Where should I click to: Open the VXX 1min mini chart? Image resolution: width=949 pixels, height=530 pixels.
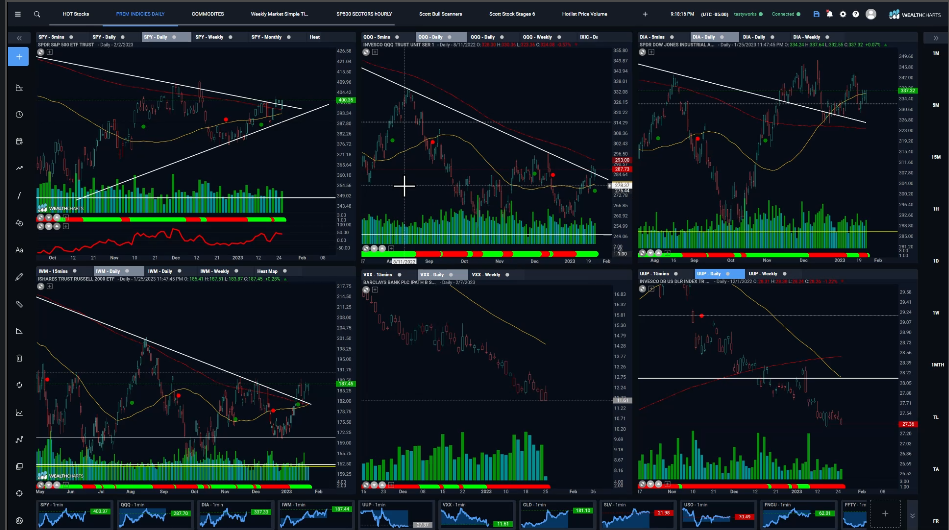point(476,514)
